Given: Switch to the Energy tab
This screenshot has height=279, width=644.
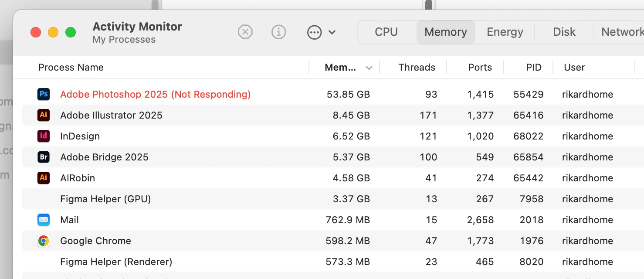Looking at the screenshot, I should pyautogui.click(x=505, y=32).
